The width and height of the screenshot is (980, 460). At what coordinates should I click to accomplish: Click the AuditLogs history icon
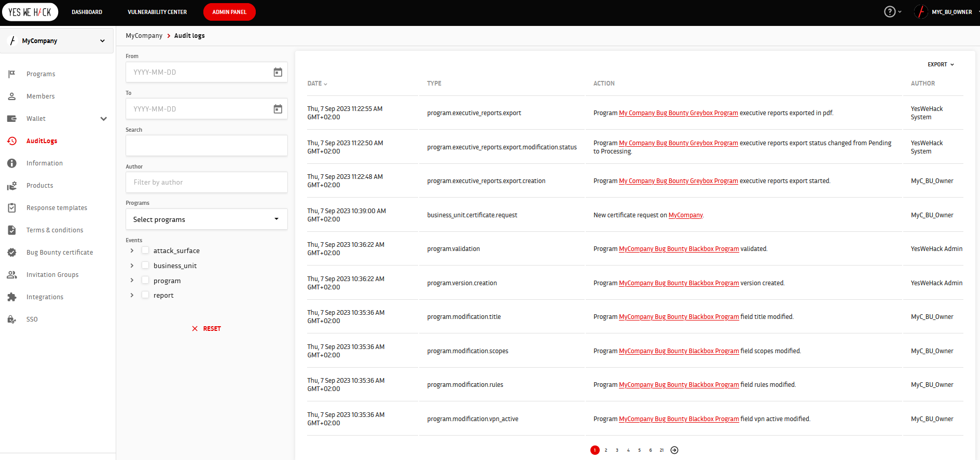click(12, 141)
